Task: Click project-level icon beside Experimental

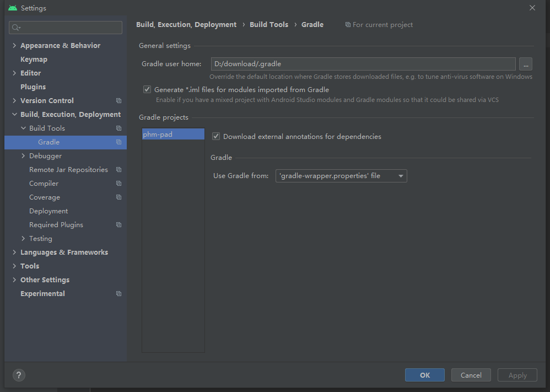Action: (x=118, y=294)
